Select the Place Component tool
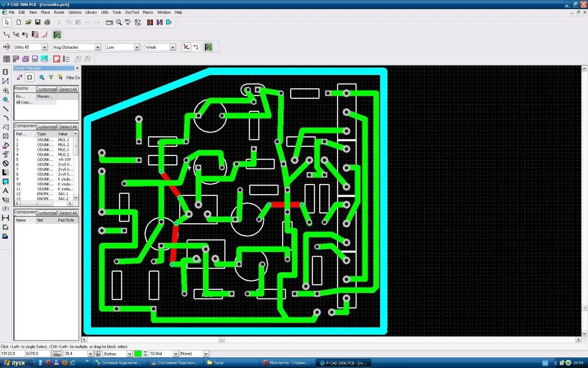588x368 pixels. point(6,72)
